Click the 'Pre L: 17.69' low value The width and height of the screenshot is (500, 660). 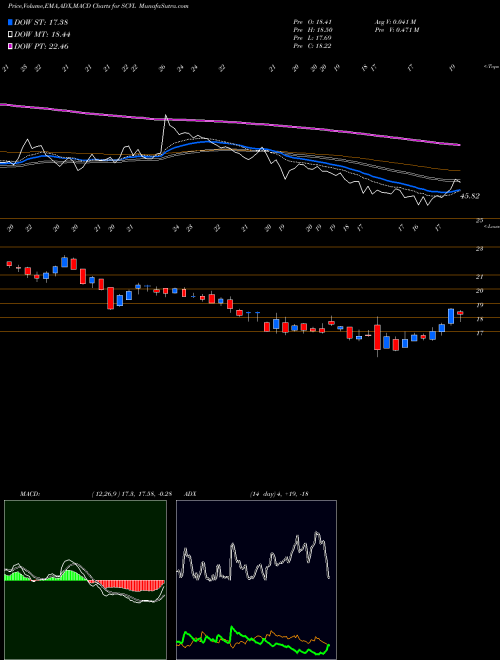click(x=312, y=38)
